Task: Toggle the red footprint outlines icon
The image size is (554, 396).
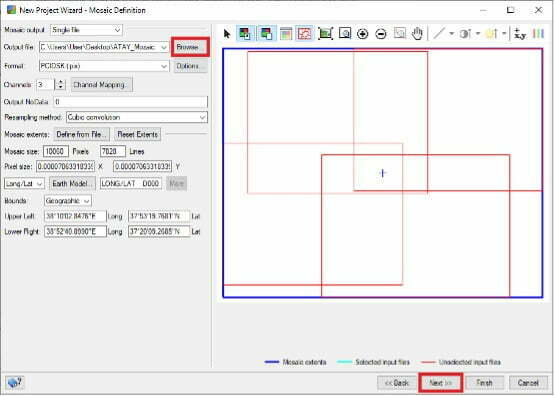Action: (x=305, y=34)
